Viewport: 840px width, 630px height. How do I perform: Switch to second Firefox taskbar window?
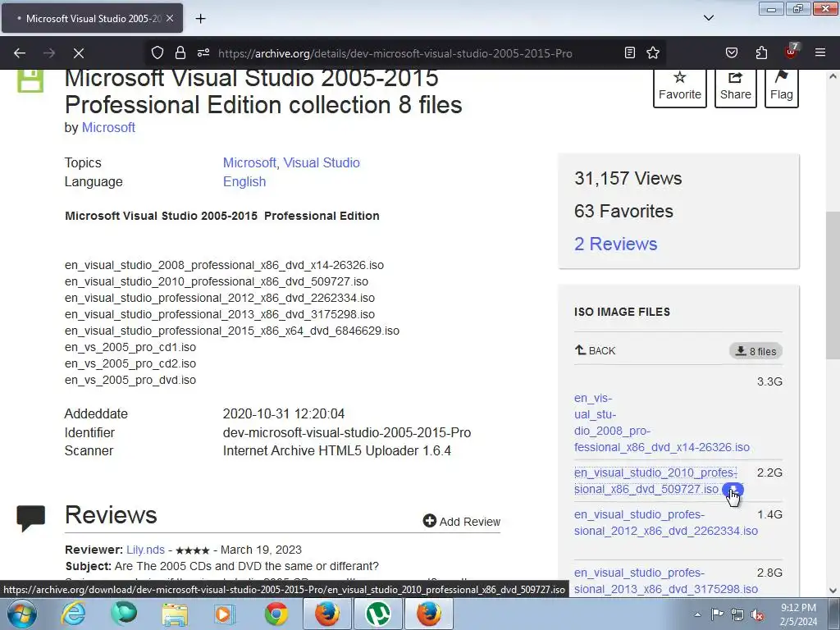[x=429, y=614]
